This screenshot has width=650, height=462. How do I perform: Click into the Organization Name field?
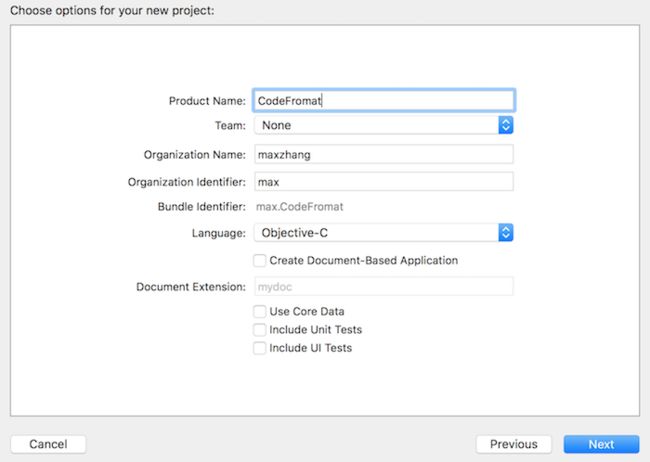point(383,154)
